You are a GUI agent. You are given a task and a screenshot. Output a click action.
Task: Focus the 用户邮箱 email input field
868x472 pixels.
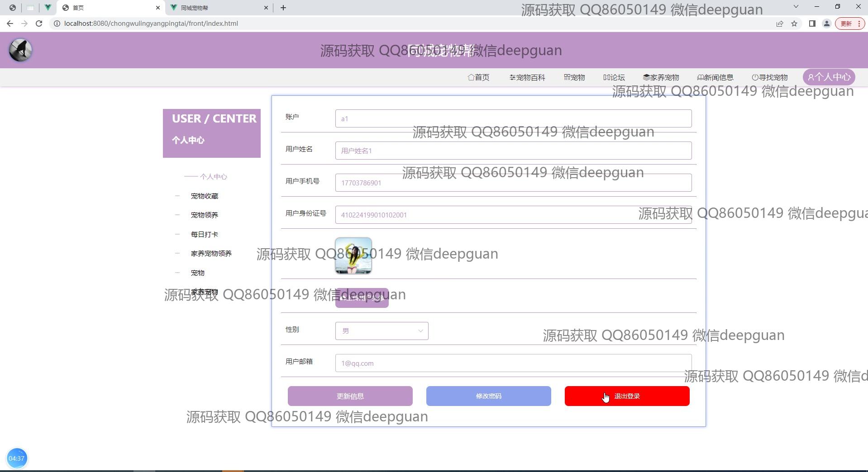[x=513, y=363]
